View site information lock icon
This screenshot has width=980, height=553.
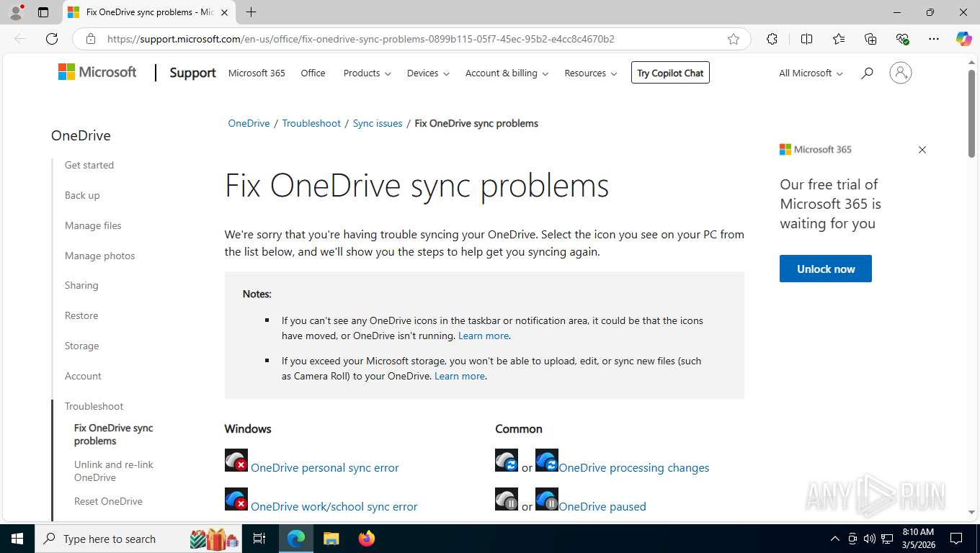tap(91, 39)
